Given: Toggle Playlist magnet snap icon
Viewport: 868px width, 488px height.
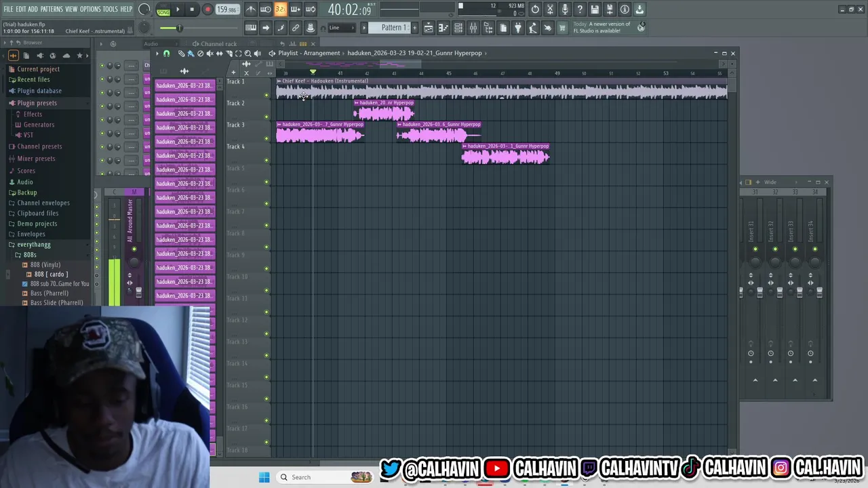Looking at the screenshot, I should pyautogui.click(x=166, y=54).
